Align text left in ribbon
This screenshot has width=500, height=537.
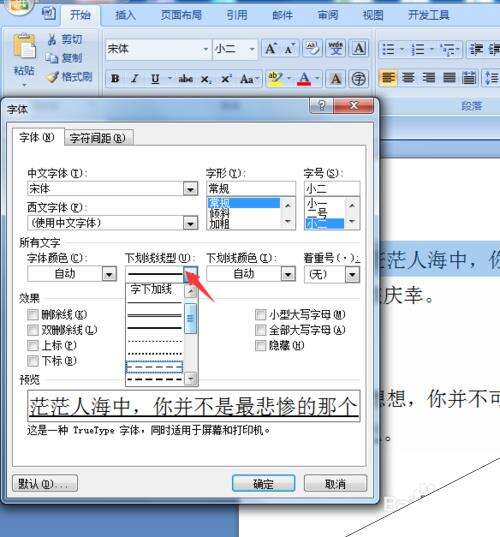coord(388,78)
